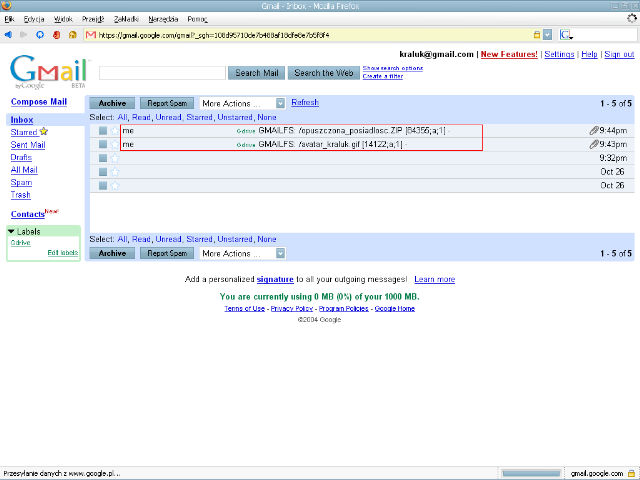Tick checkbox of last Oct 26 message

point(103,186)
